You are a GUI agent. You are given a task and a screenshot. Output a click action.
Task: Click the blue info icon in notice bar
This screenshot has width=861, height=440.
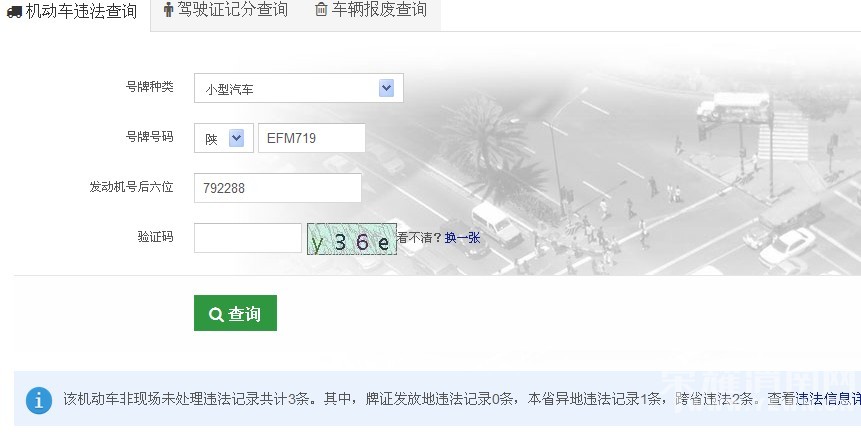tap(38, 400)
